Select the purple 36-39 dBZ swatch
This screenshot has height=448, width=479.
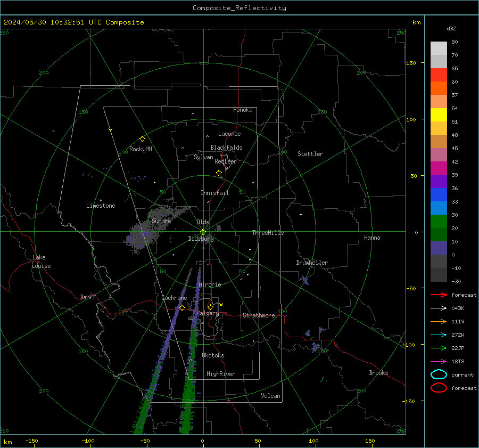point(439,182)
